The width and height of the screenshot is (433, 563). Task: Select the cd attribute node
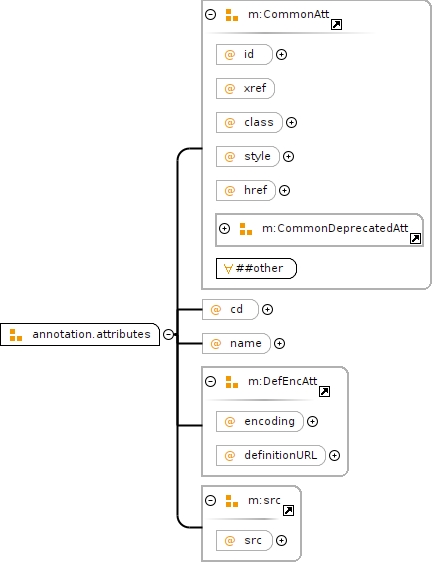[x=230, y=310]
